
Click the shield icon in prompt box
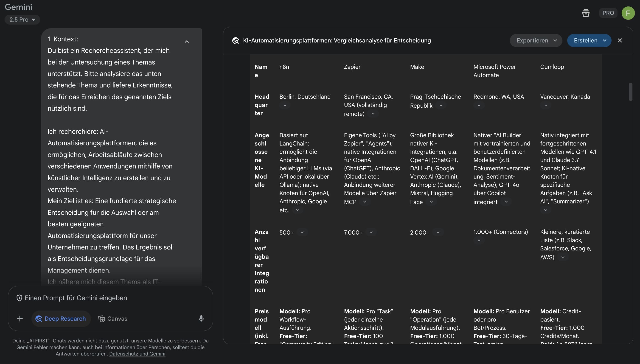19,298
